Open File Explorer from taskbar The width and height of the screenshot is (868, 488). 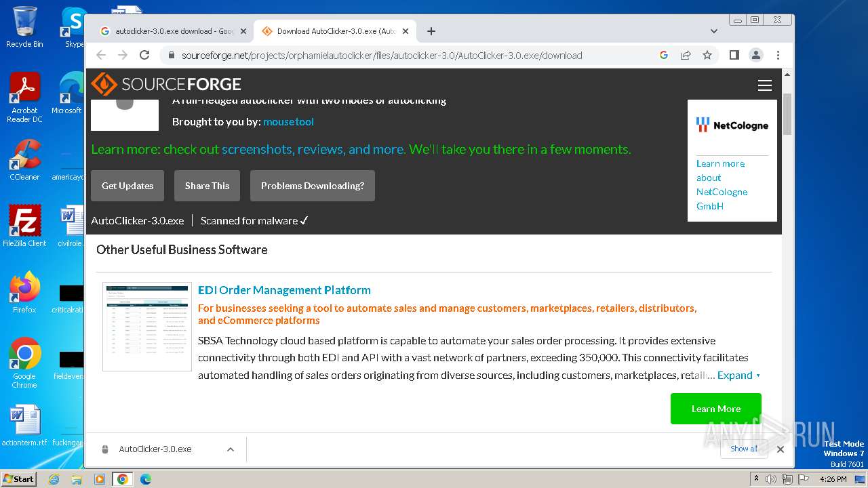click(77, 479)
